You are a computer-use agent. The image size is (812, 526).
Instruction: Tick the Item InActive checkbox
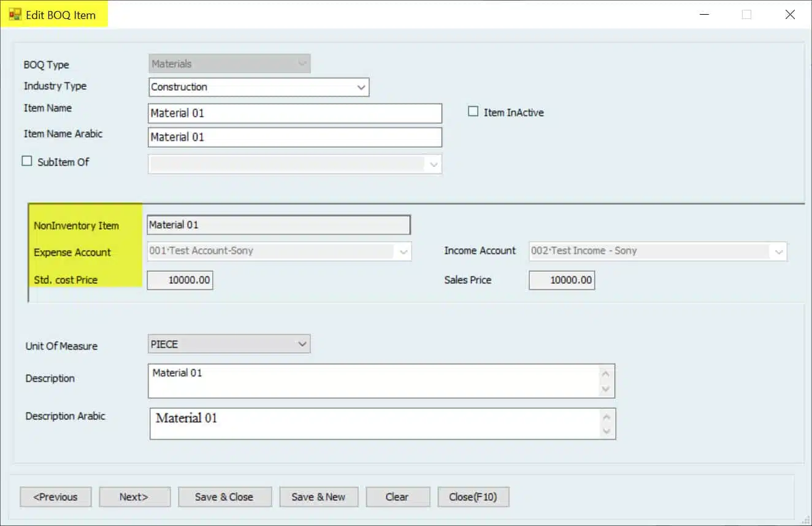point(473,112)
